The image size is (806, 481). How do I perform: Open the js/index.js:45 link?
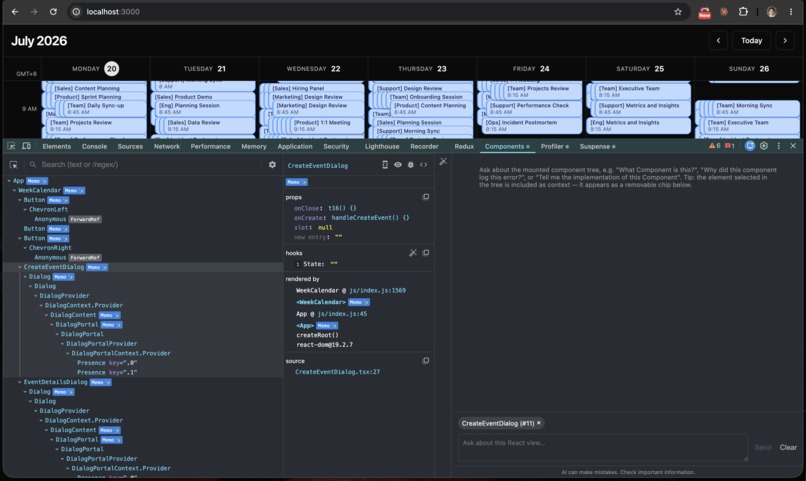coord(342,314)
